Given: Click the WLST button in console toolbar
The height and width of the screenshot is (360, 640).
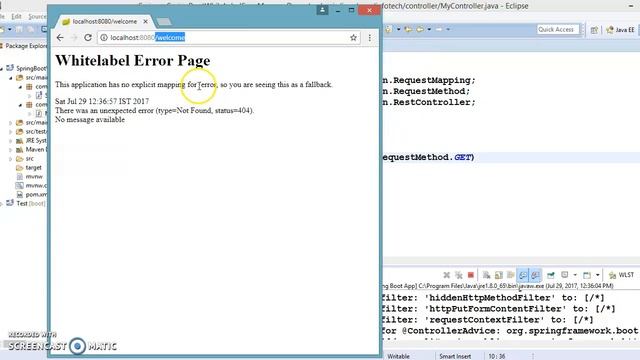Looking at the screenshot, I should click(621, 275).
